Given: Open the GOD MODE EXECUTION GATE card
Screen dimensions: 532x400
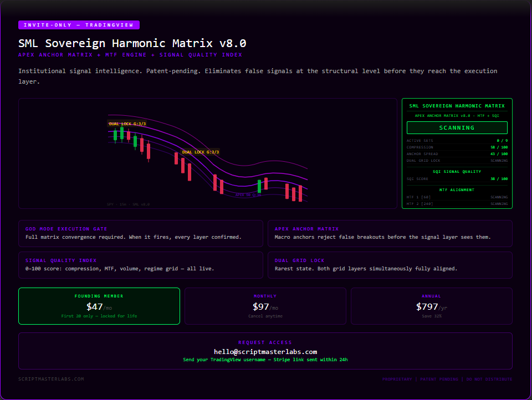Looking at the screenshot, I should [140, 233].
